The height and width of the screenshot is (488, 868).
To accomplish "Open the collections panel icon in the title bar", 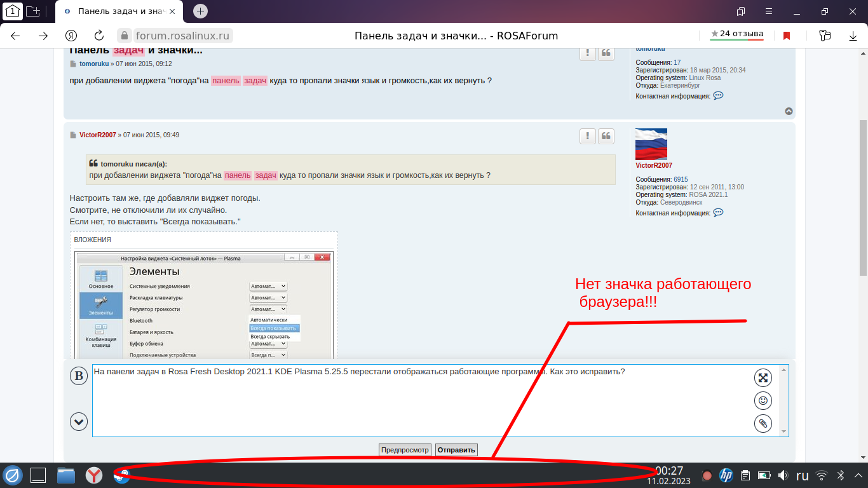I will click(x=741, y=11).
